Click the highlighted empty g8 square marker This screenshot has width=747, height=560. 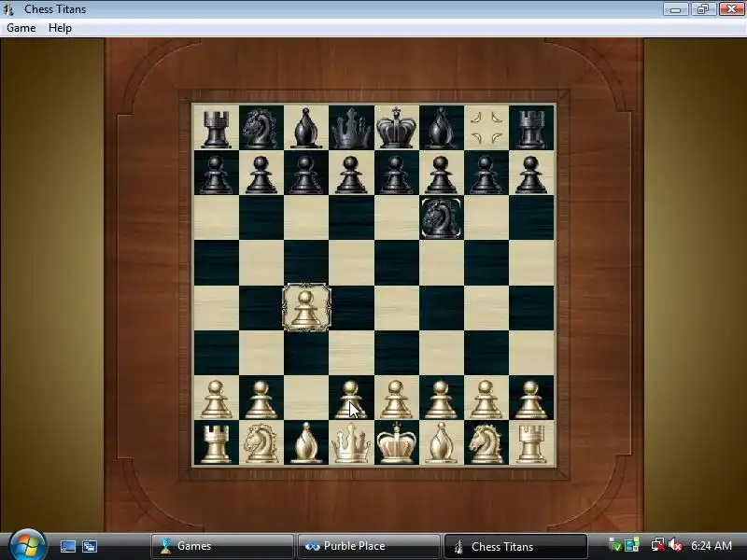coord(486,128)
